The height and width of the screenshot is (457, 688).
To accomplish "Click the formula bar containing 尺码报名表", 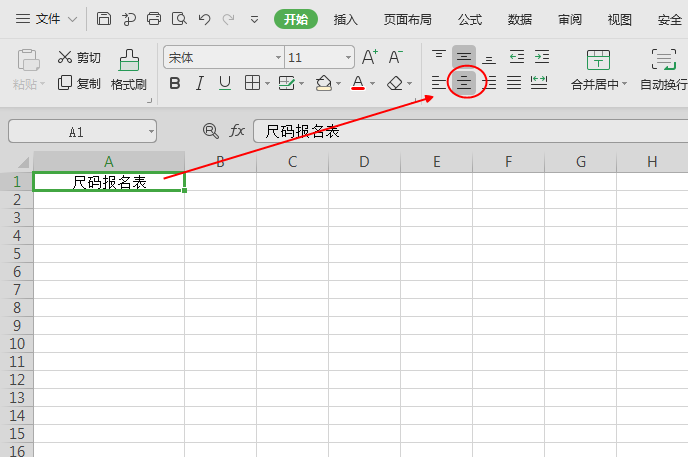I will 470,131.
